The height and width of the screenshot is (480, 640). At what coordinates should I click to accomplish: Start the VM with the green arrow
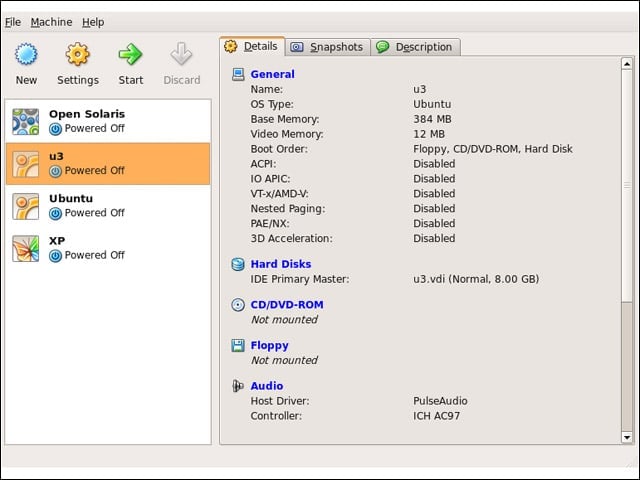pos(130,54)
